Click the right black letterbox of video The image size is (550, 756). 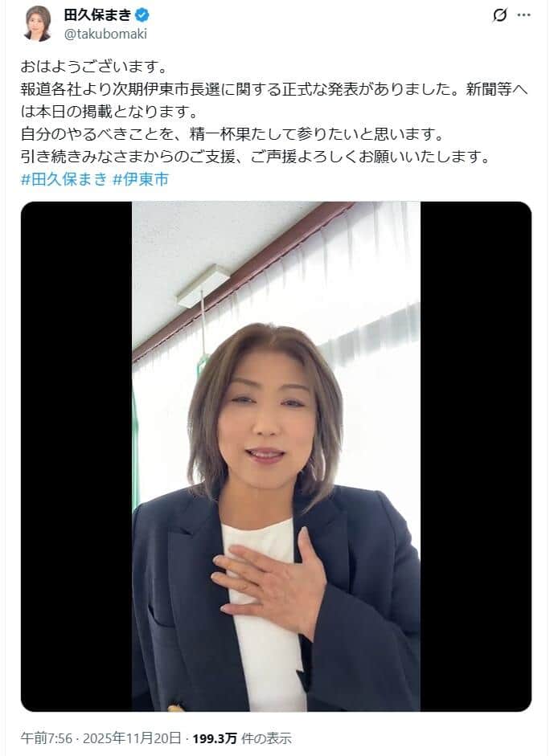point(476,456)
